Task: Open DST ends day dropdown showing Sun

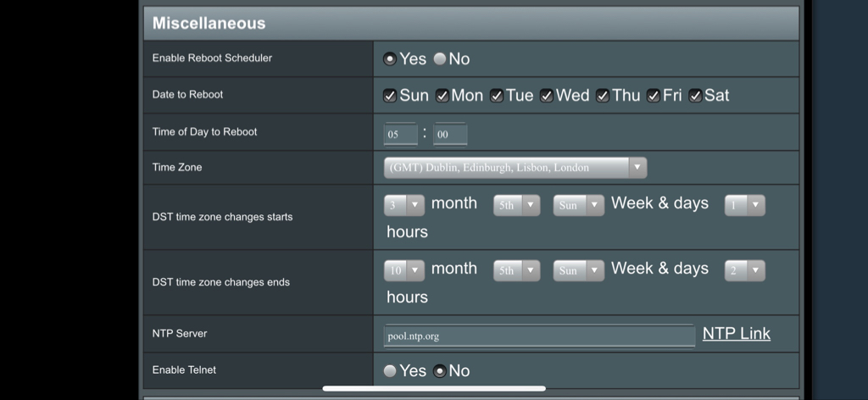Action: [x=578, y=270]
